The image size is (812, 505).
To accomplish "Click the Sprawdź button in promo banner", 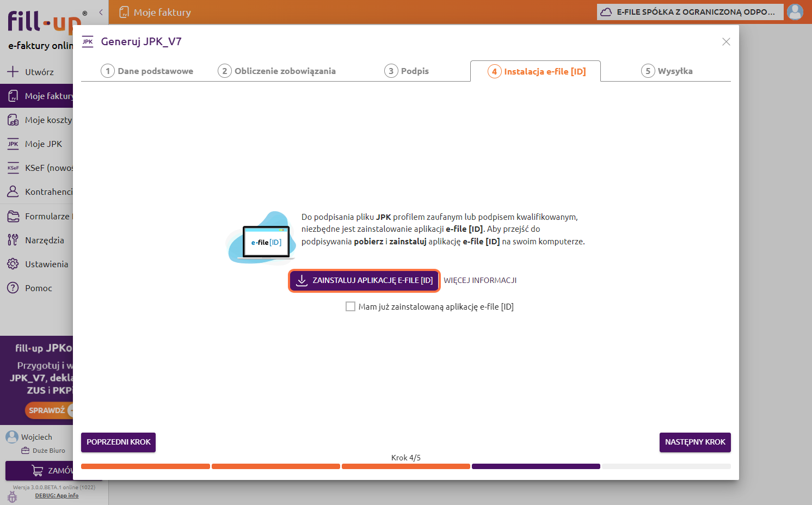I will pos(48,410).
